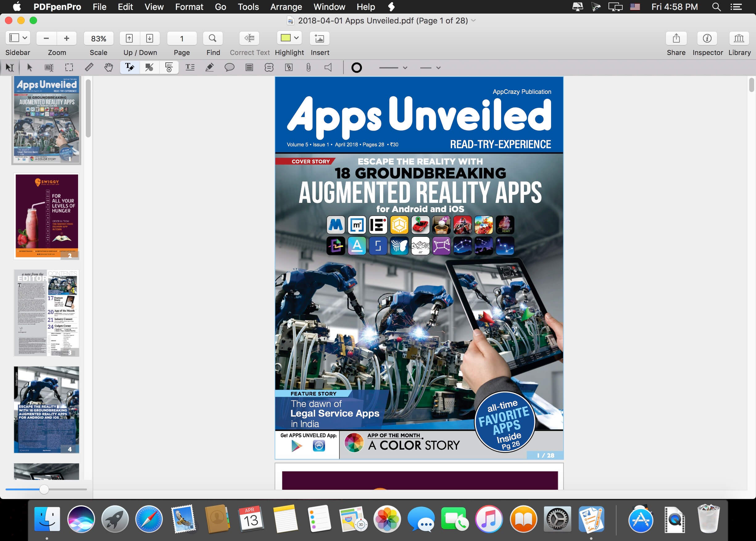Select page 4 cover story thumbnail

[x=46, y=410]
